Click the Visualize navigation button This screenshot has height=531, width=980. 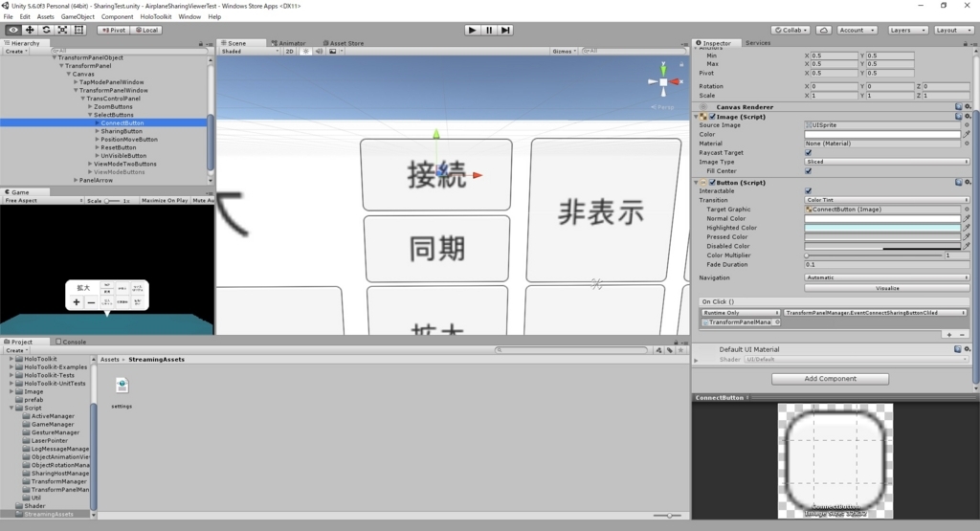click(887, 288)
